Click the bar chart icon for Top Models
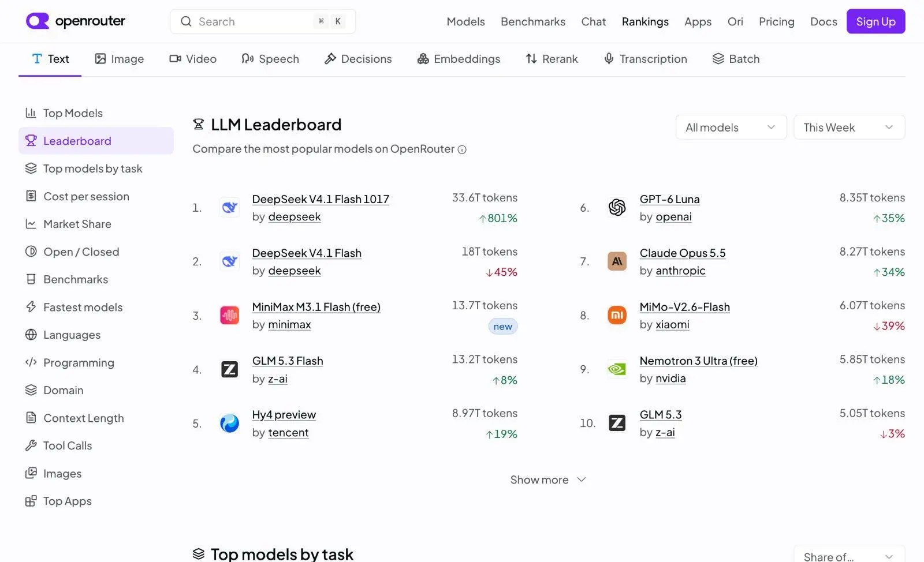This screenshot has height=562, width=924. 31,113
